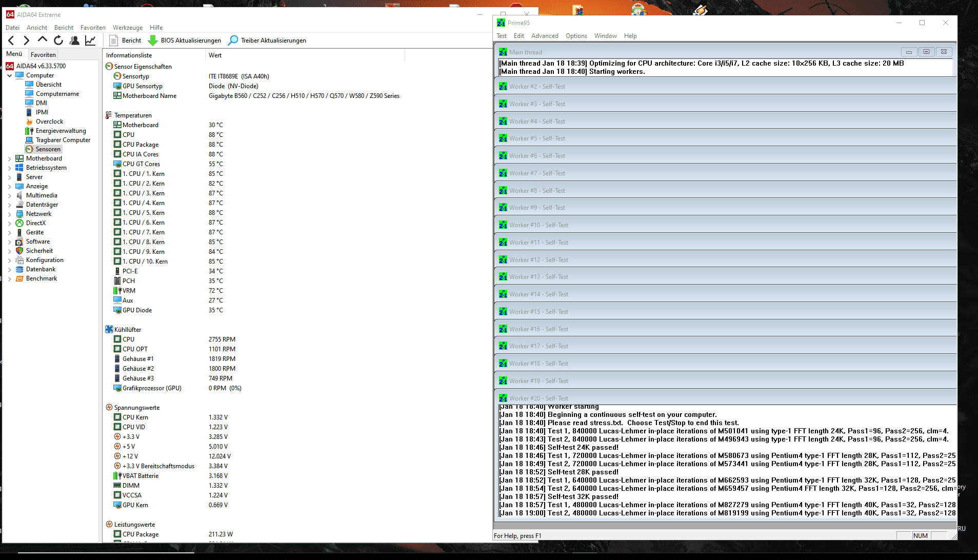The width and height of the screenshot is (978, 560).
Task: Open the Bericht menu in AIDA64
Action: click(64, 28)
